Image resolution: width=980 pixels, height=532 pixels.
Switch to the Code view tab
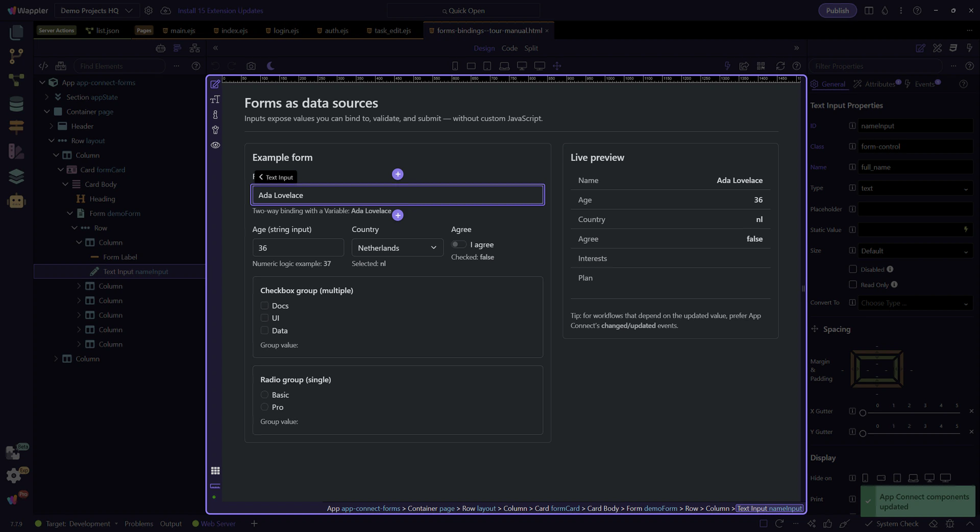(509, 48)
